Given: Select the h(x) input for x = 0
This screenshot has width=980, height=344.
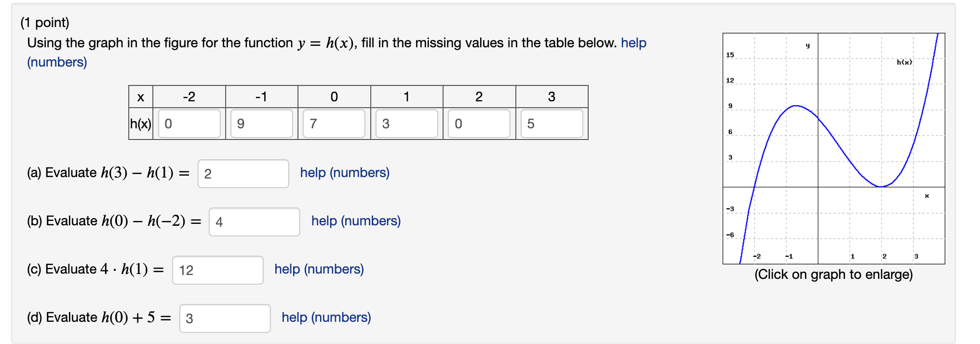Looking at the screenshot, I should [334, 124].
